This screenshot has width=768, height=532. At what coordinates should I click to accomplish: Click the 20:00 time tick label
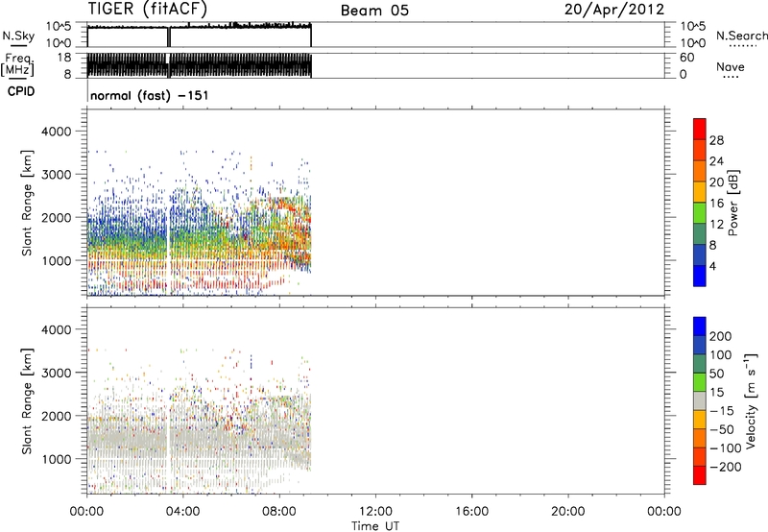[x=567, y=512]
